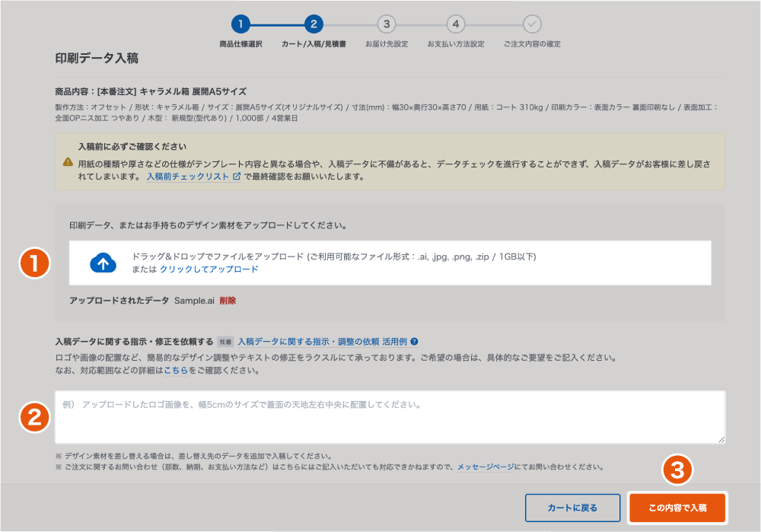Click the 入稿データに関する指示・修正を依頼する heading
761x532 pixels.
pos(134,342)
